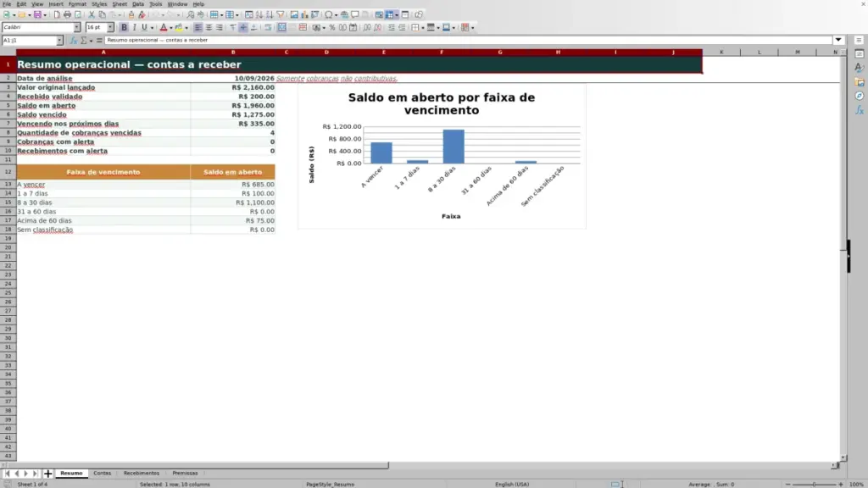Screen dimensions: 868x488
Task: Toggle Bold formatting
Action: click(x=124, y=27)
